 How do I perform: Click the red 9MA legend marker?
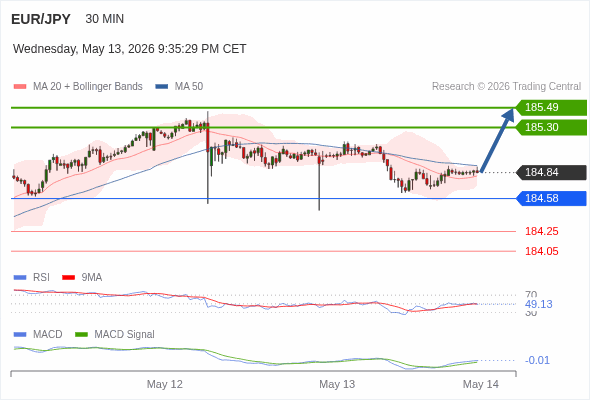(68, 278)
